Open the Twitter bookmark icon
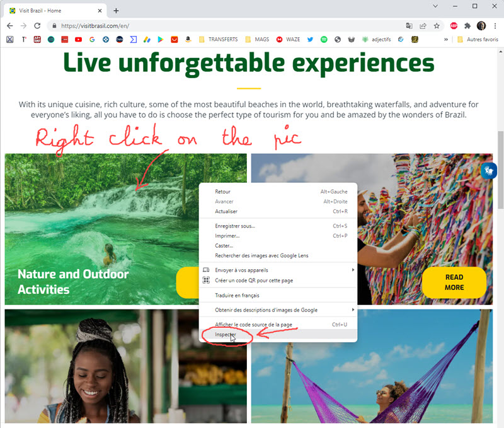This screenshot has width=504, height=428. coord(310,40)
